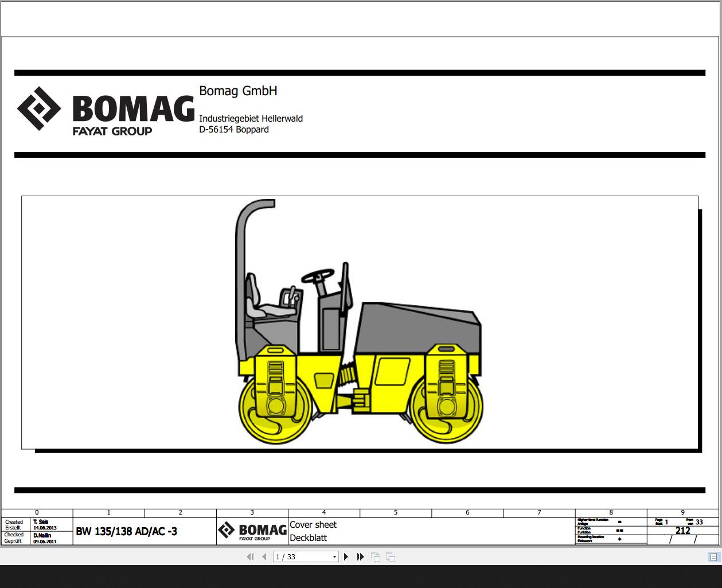The image size is (722, 588).
Task: Click the next view navigation icon
Action: (391, 556)
